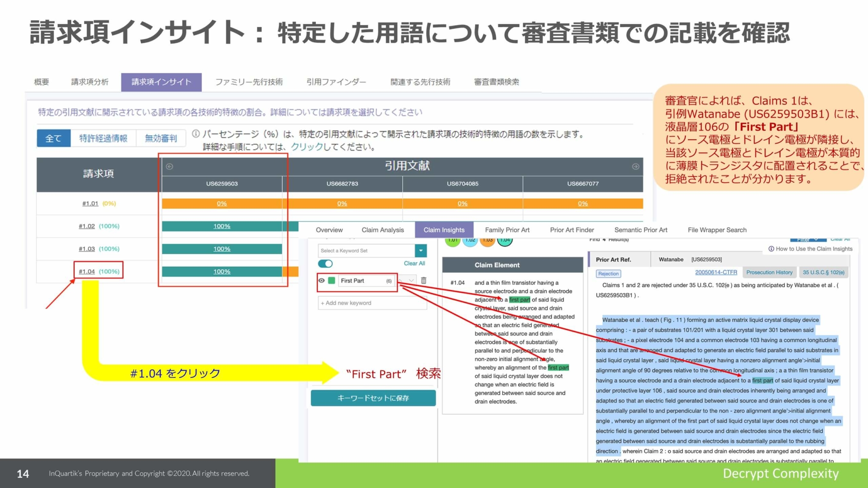Click the US6704085 column header
The height and width of the screenshot is (488, 868).
pyautogui.click(x=462, y=184)
